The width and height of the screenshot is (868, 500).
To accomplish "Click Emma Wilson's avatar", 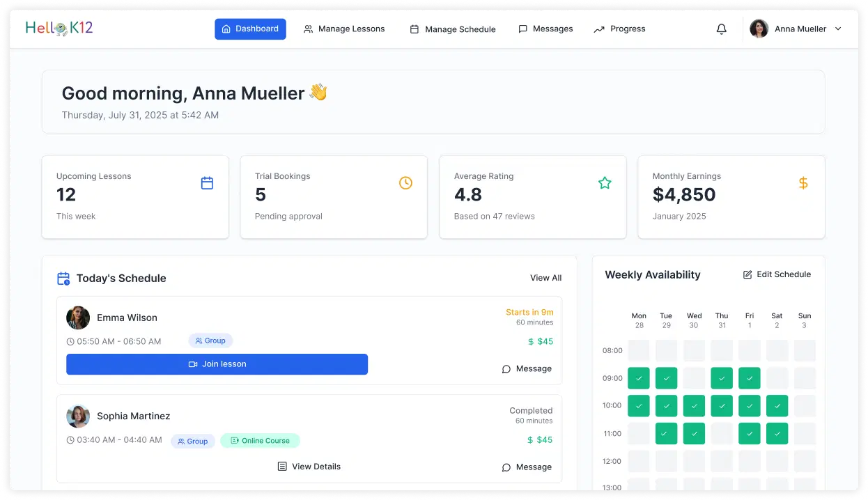I will tap(78, 318).
